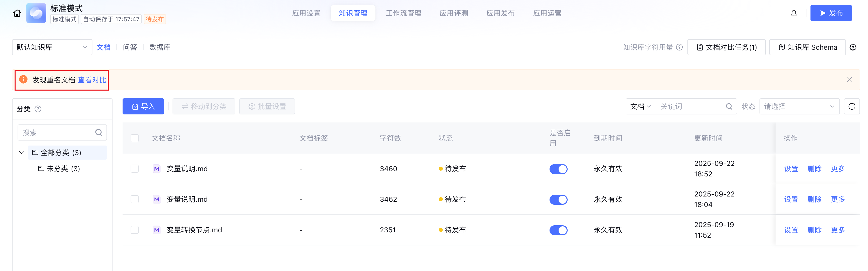868x271 pixels.
Task: Open knowledge base settings gear icon
Action: (853, 47)
